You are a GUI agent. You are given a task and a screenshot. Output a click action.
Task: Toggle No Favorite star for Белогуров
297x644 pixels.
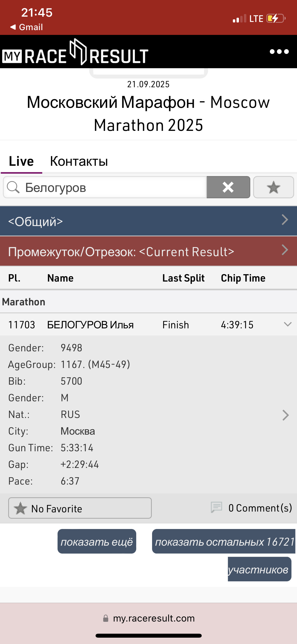click(80, 508)
